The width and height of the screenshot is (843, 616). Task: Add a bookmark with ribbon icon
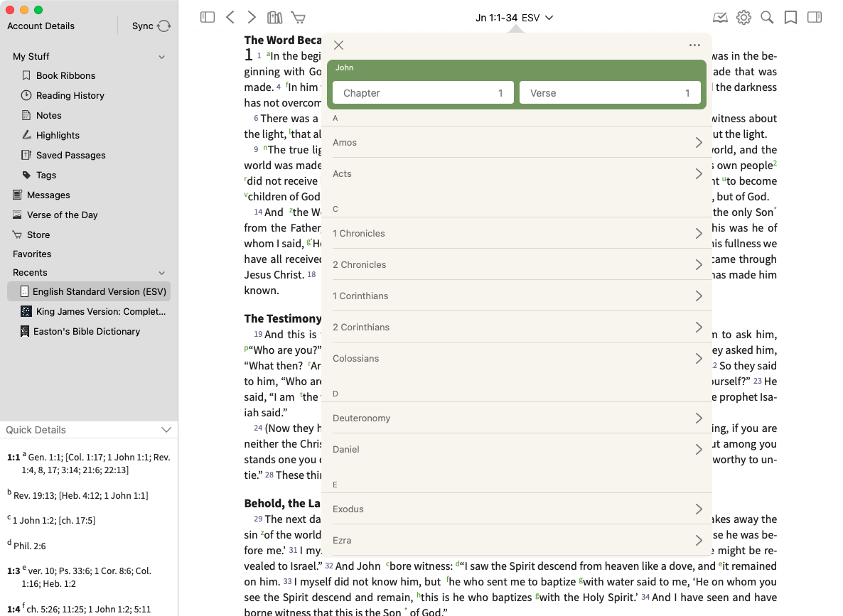coord(790,17)
